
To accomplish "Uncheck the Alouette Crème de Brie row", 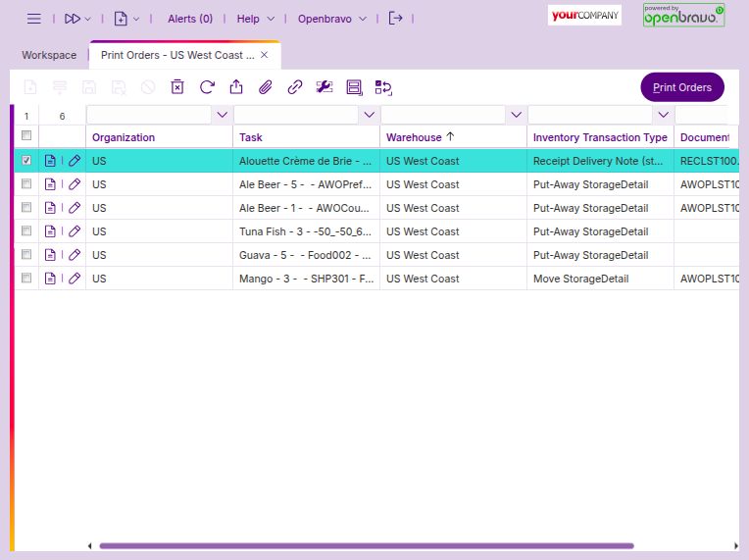I will [26, 161].
